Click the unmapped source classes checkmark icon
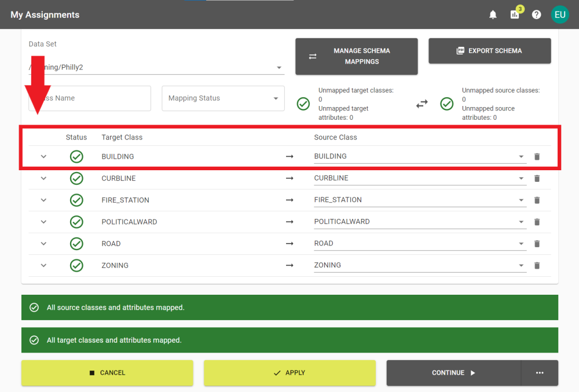This screenshot has height=392, width=579. (x=446, y=104)
